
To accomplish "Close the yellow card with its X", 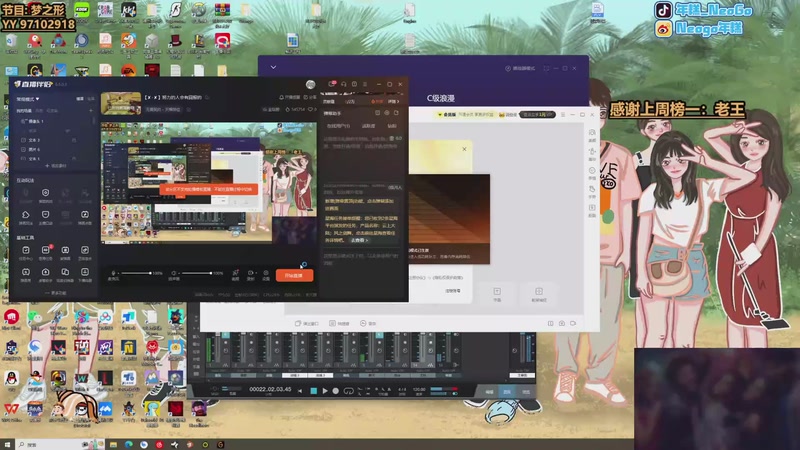I will (464, 149).
